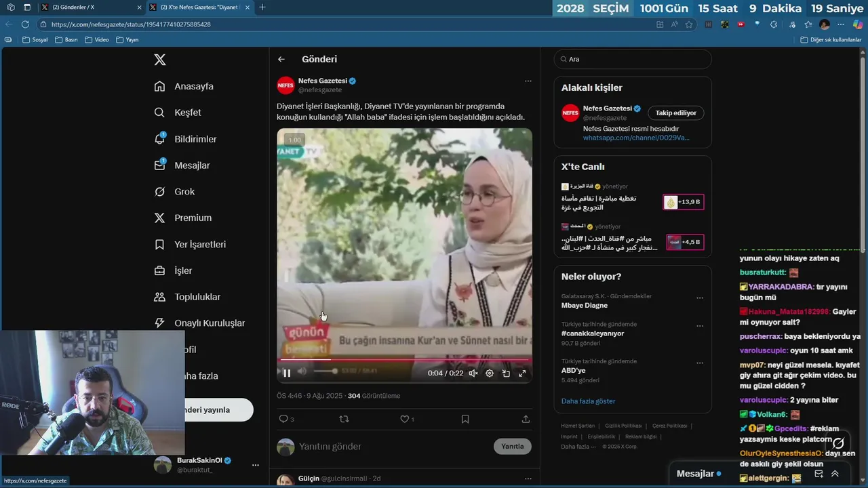Open Çerez Politikası footer link

pos(669,426)
